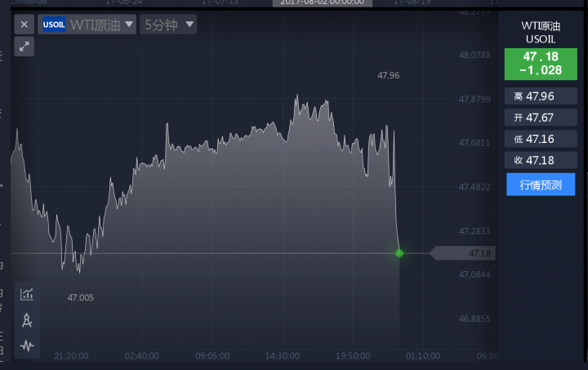Click the 47.0844 price axis label
Viewport: 588px width, 370px height.
(474, 274)
